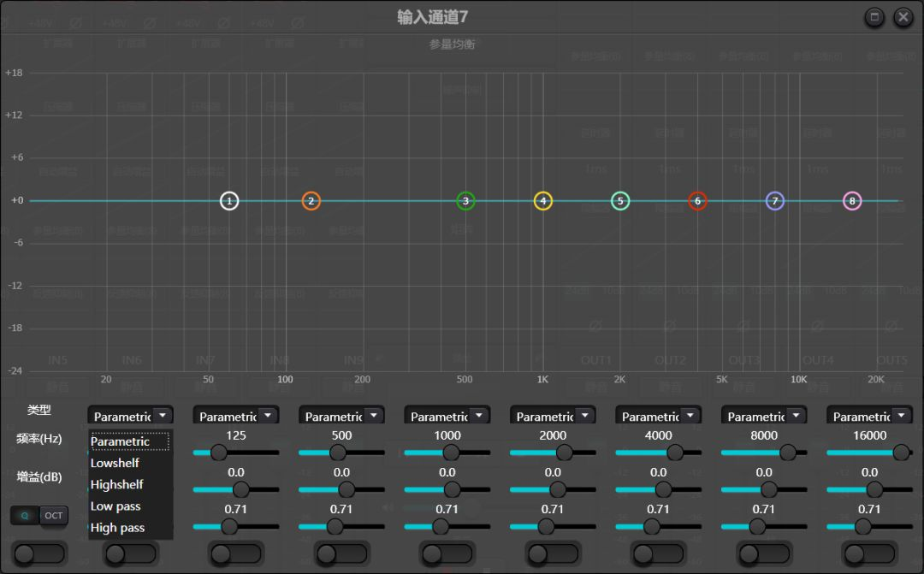Toggle the bypass switch below the 16000 Hz band

click(869, 554)
